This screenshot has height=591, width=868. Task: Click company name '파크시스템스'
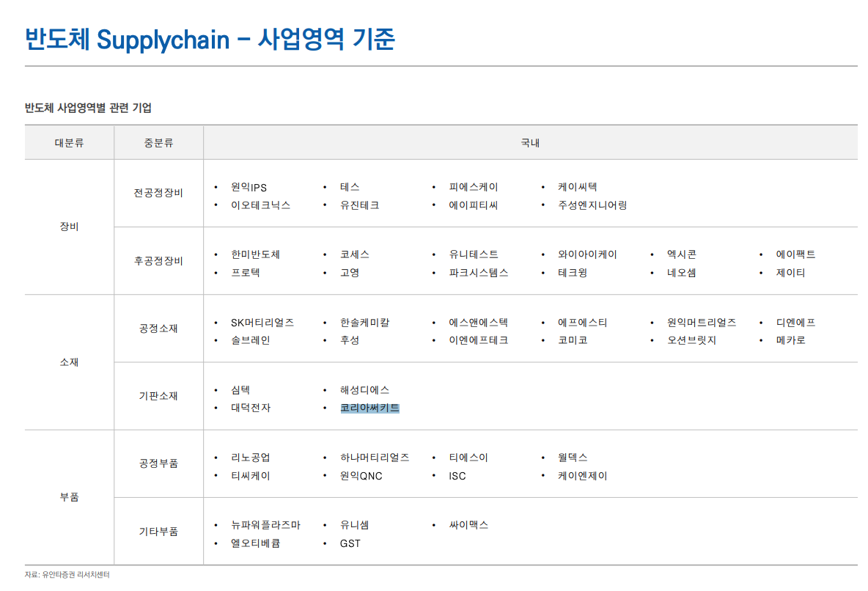point(478,273)
